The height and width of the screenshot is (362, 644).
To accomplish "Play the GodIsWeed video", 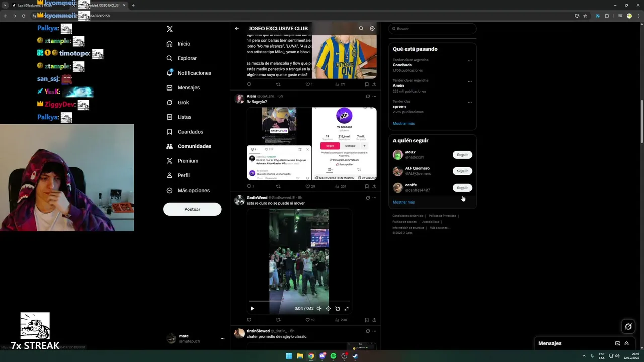I will [252, 309].
